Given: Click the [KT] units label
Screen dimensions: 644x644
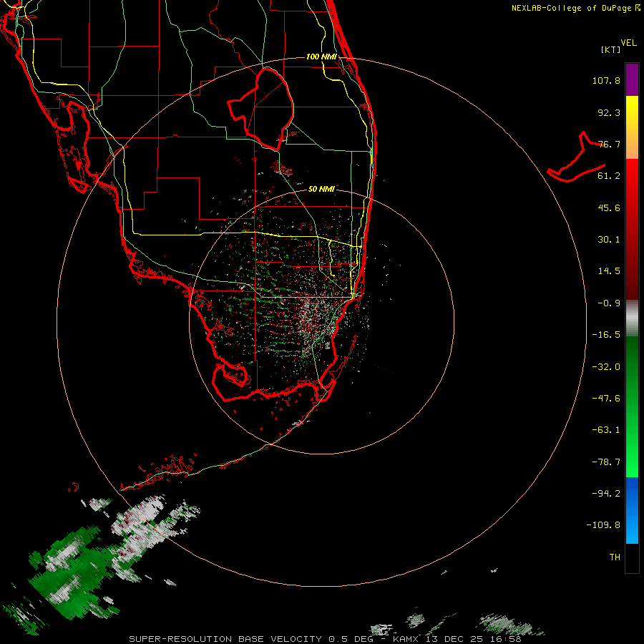Looking at the screenshot, I should (611, 49).
